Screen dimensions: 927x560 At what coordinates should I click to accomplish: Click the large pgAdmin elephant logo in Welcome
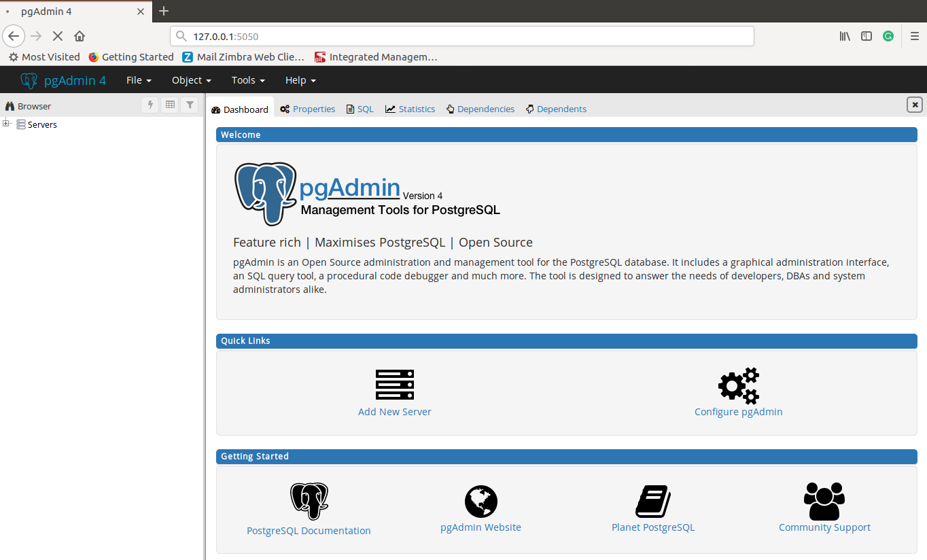point(266,193)
